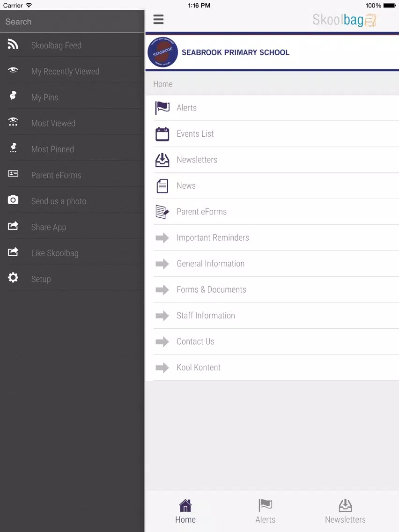Open the Skoolbag Feed RSS icon
The height and width of the screenshot is (532, 399).
click(13, 44)
